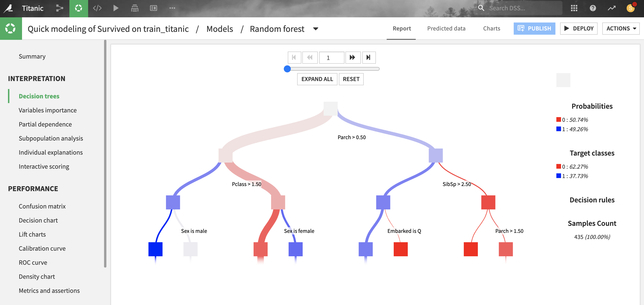Select the Report tab

[402, 28]
